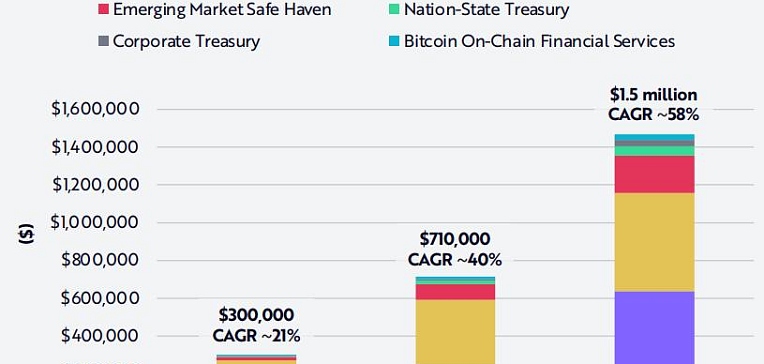Click the ($) axis title

click(x=26, y=233)
